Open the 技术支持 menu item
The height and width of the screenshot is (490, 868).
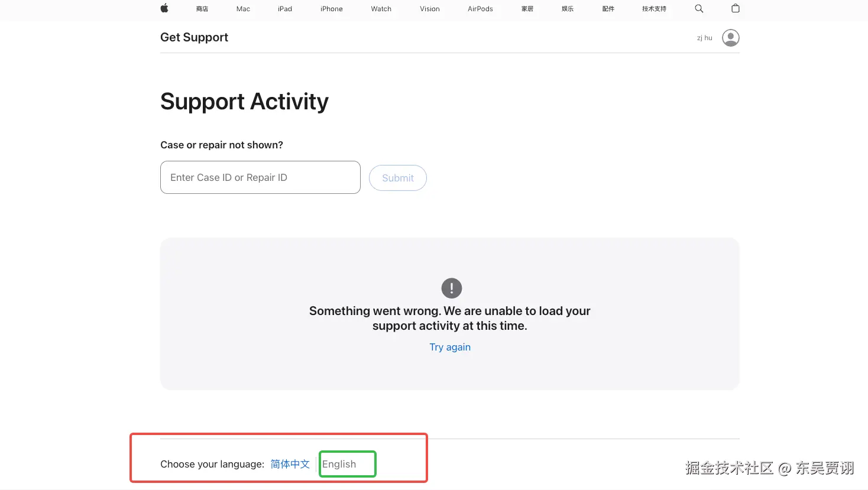(654, 9)
